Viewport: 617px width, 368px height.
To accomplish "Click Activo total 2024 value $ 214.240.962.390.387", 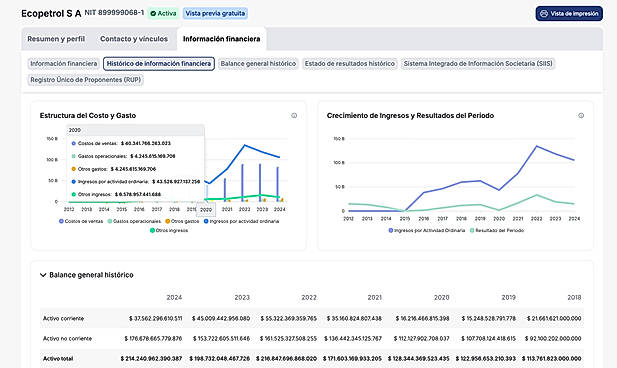I will pos(151,359).
